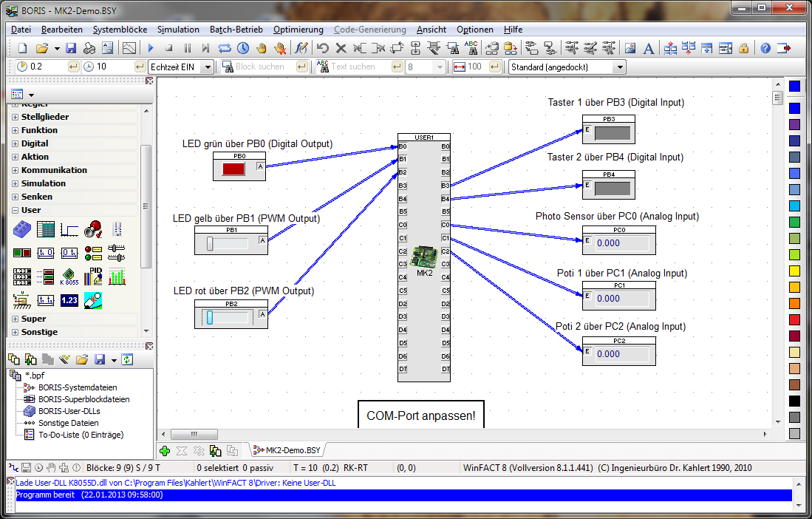Select the PID block icon
The height and width of the screenshot is (519, 812).
(x=93, y=277)
